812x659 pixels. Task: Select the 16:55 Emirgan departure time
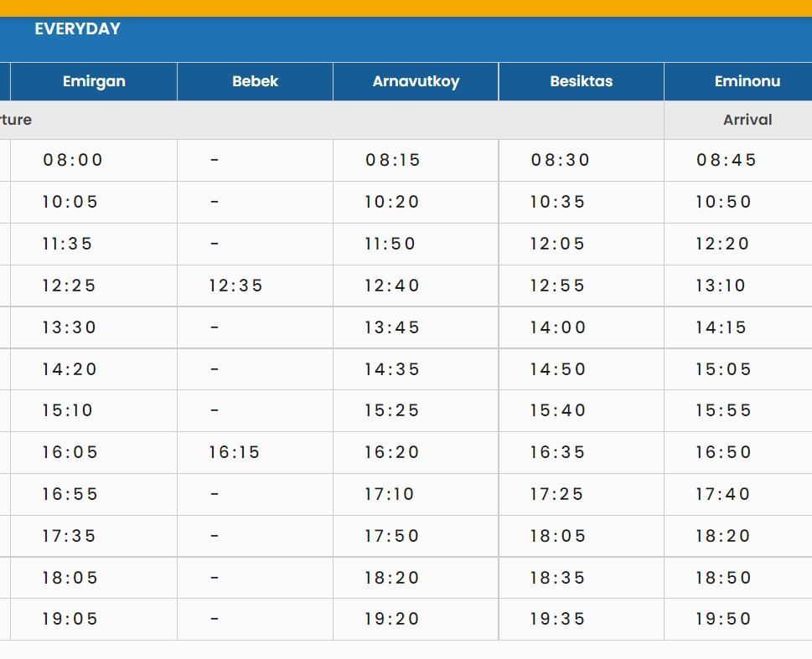pos(70,494)
